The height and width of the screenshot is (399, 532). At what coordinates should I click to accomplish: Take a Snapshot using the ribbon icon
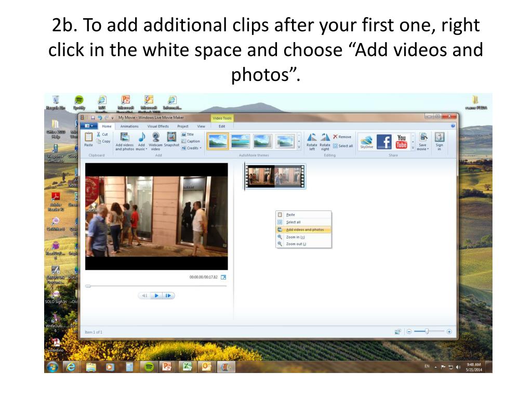point(171,137)
